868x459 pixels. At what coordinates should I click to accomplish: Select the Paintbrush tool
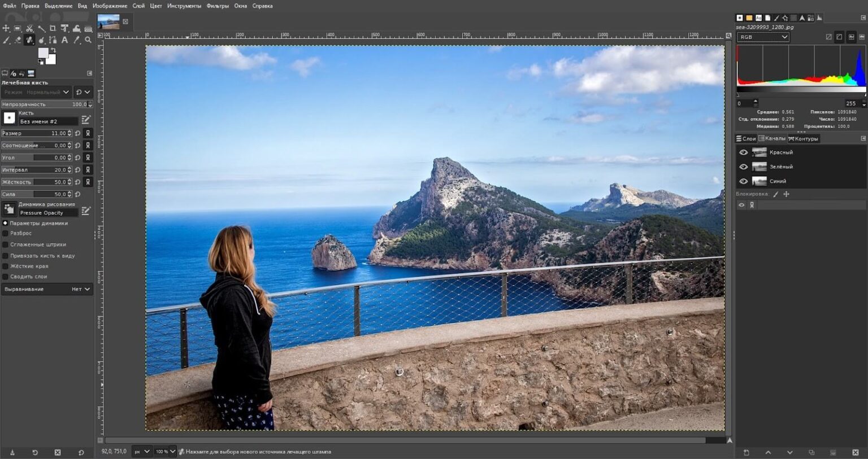[x=6, y=40]
